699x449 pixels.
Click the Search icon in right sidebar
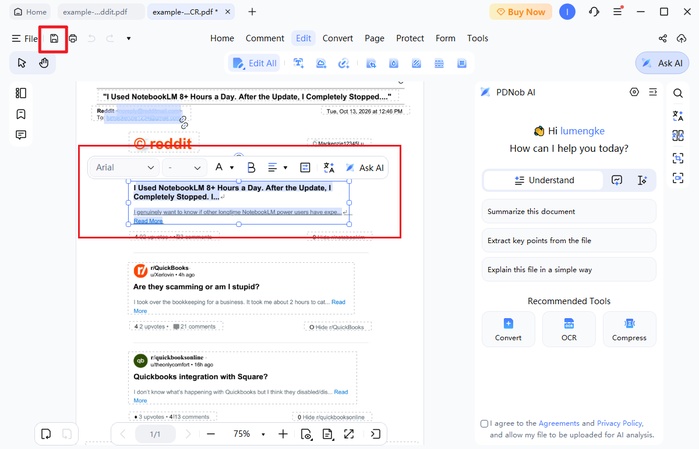click(678, 93)
